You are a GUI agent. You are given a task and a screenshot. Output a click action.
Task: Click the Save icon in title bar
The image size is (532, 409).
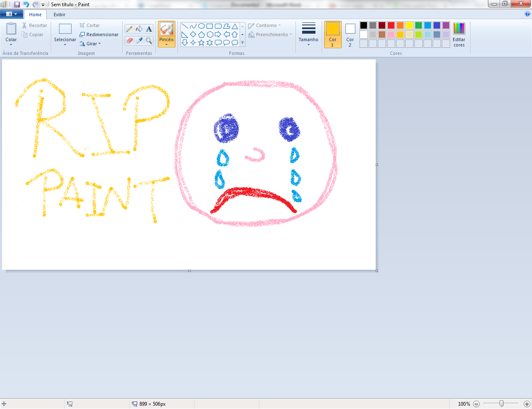click(x=17, y=4)
